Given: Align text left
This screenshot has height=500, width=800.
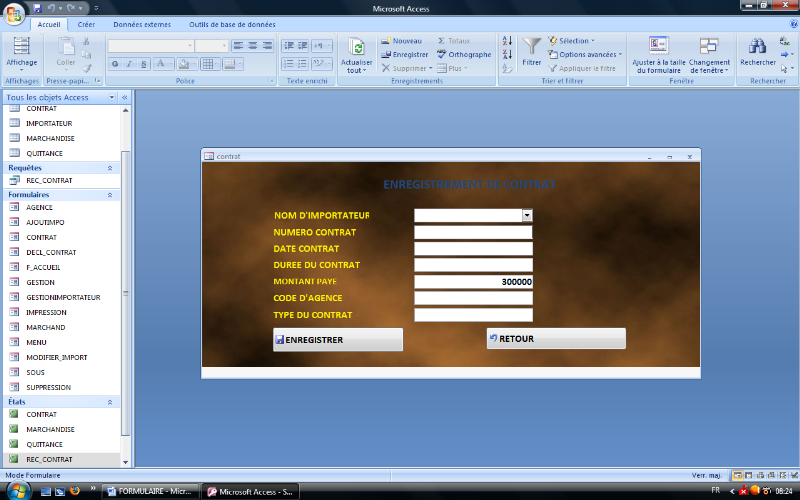Looking at the screenshot, I should [x=238, y=46].
